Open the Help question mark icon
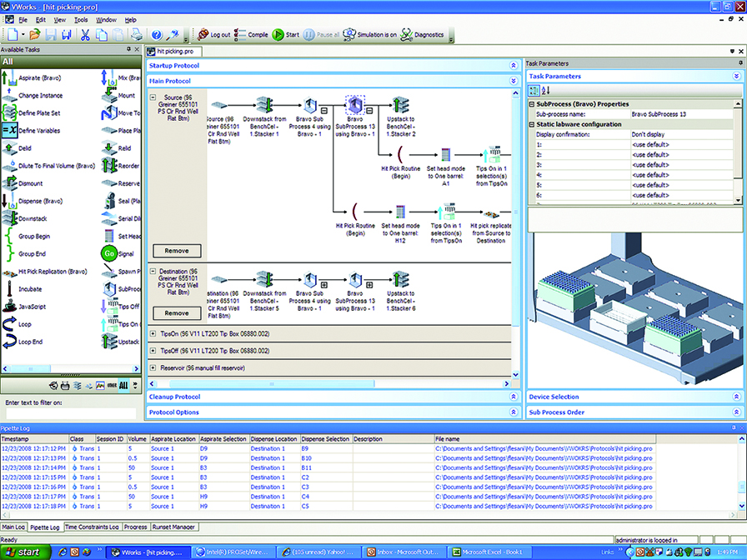 pyautogui.click(x=156, y=35)
